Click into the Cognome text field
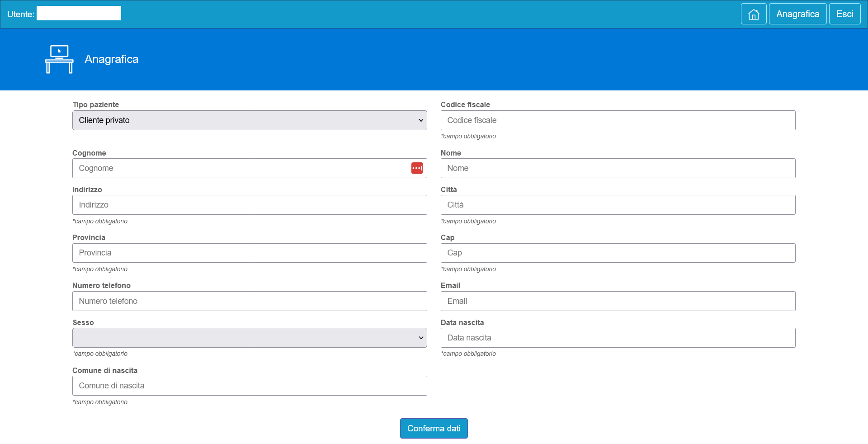The width and height of the screenshot is (868, 444). [x=240, y=168]
